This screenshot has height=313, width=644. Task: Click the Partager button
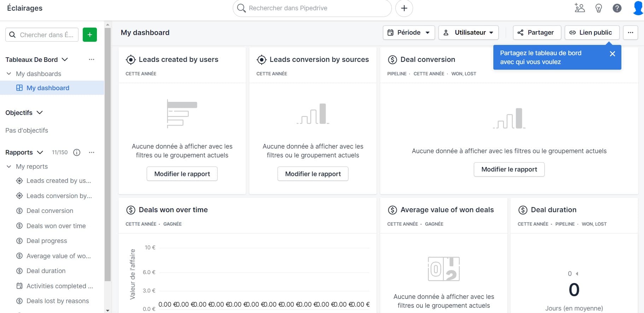coord(536,33)
